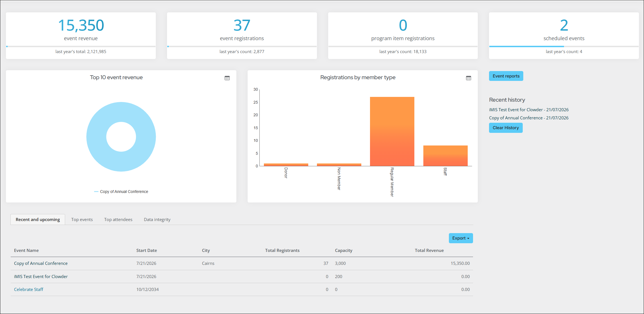Open Copy of Annual Conference history link
This screenshot has width=644, height=314.
(529, 118)
